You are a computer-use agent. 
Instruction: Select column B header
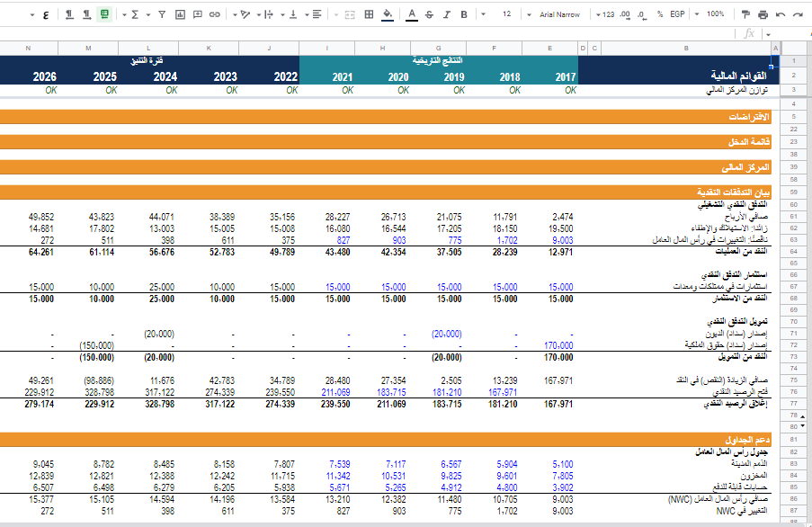[x=686, y=48]
